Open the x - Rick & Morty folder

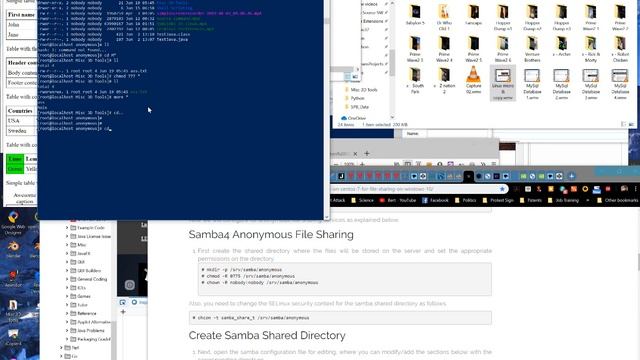click(x=591, y=49)
